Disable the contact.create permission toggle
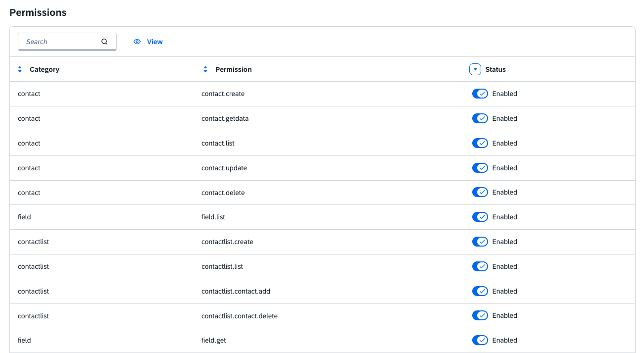 (x=480, y=94)
